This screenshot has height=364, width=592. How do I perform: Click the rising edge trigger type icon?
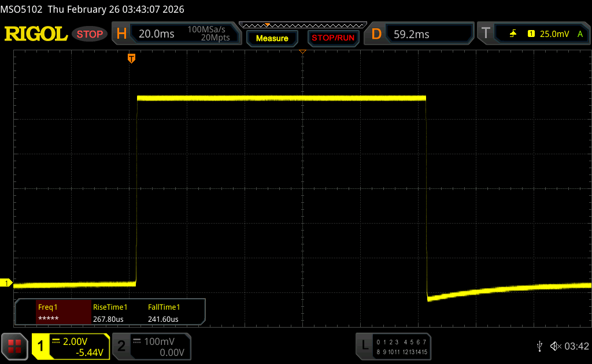[513, 34]
